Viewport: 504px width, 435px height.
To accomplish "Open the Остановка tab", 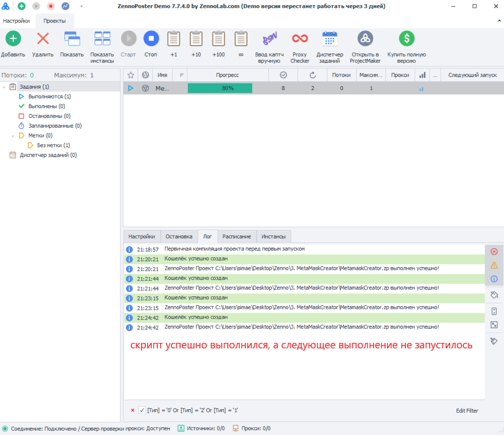I will [179, 236].
